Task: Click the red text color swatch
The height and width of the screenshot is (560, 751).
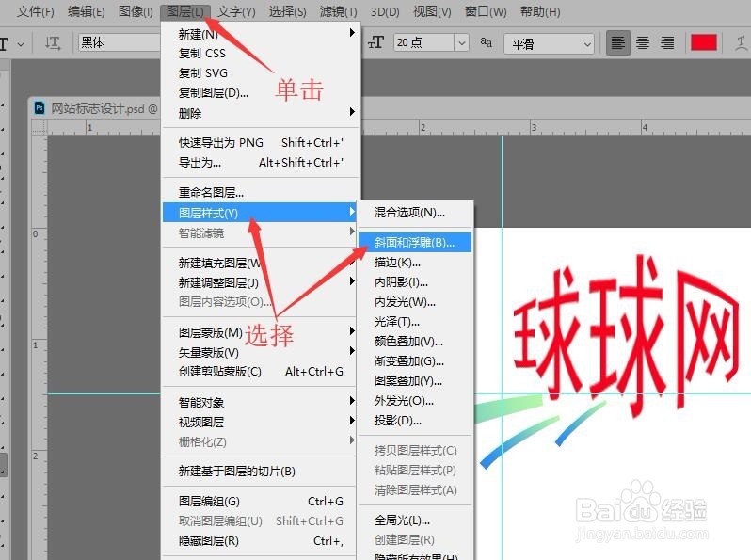Action: tap(704, 42)
